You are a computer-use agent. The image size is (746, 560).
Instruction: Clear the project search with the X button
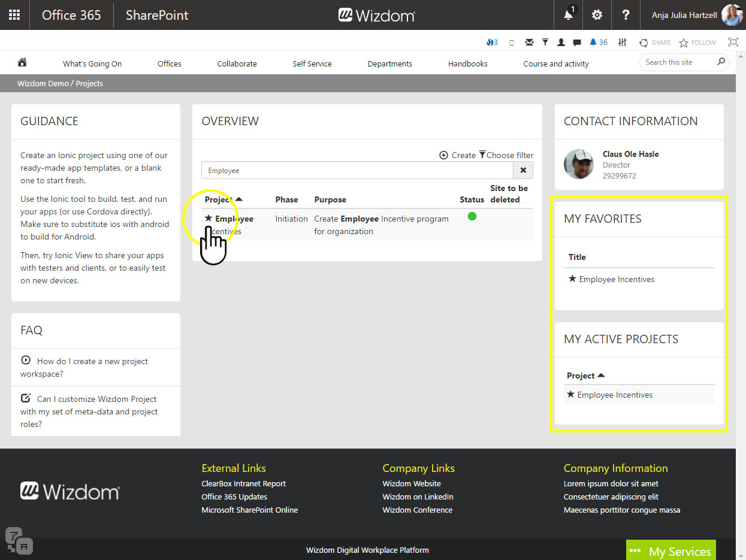[523, 170]
